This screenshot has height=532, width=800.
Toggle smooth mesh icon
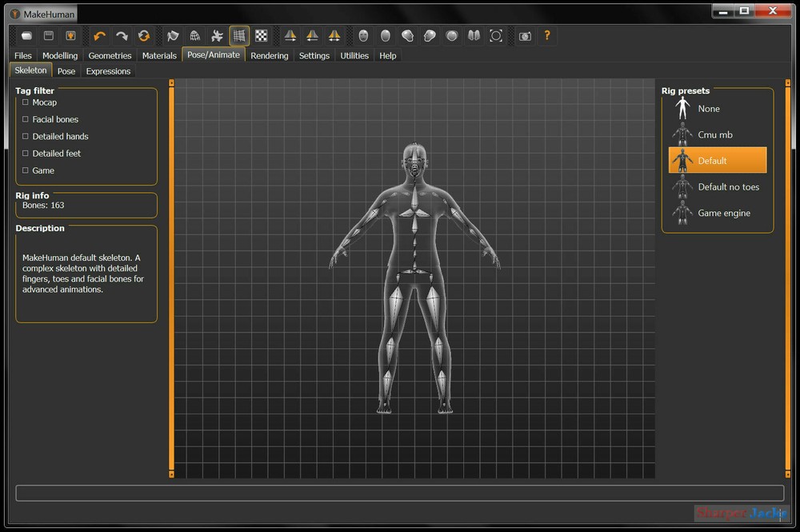tap(173, 36)
